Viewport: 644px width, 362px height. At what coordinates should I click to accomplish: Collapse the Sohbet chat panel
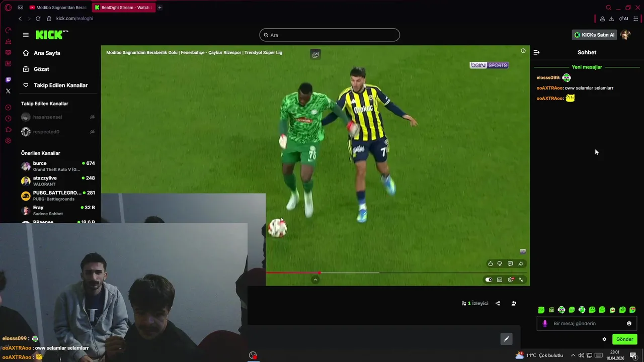coord(536,52)
